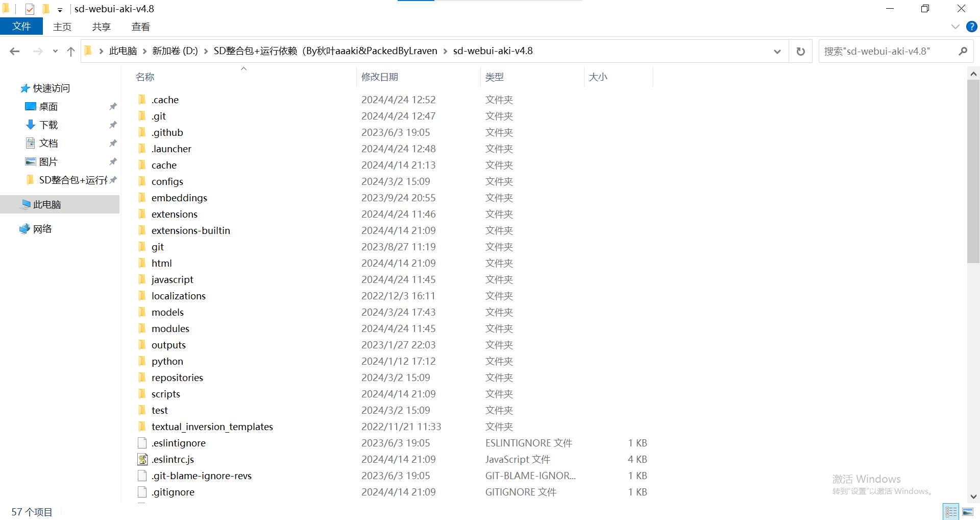
Task: Select the .git-blame-ignore-revs file name
Action: [x=202, y=476]
